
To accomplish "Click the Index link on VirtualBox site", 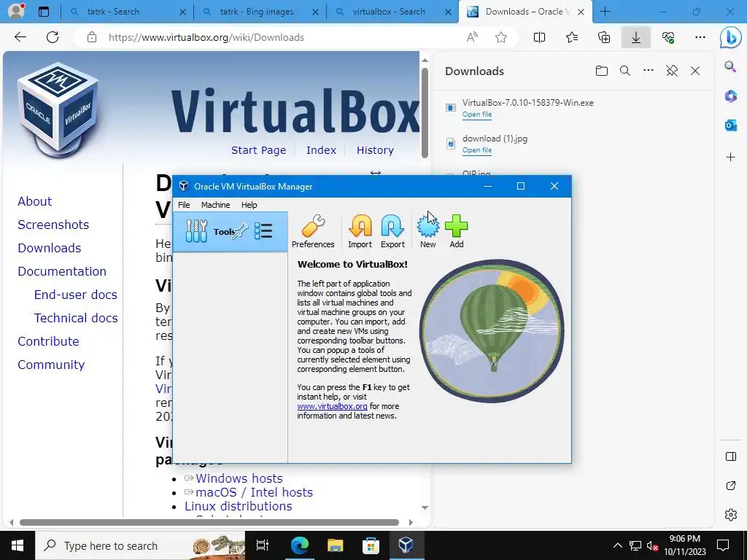I will tap(321, 150).
